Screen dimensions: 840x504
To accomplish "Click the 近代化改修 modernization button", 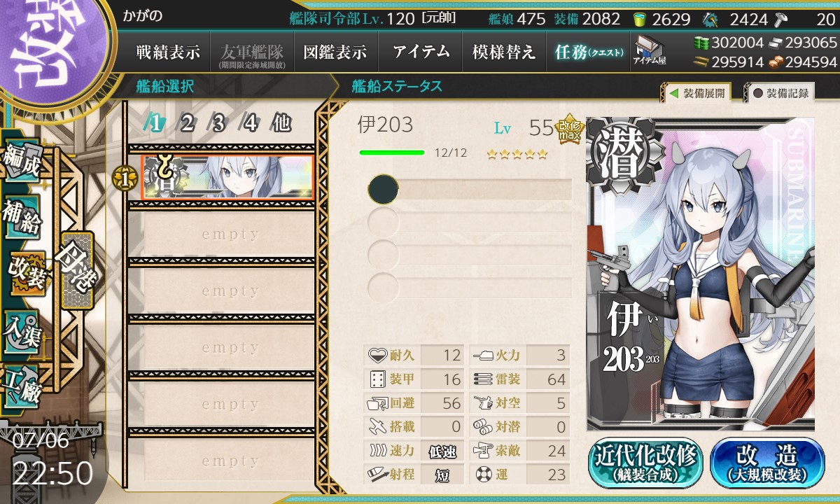I will (x=646, y=463).
